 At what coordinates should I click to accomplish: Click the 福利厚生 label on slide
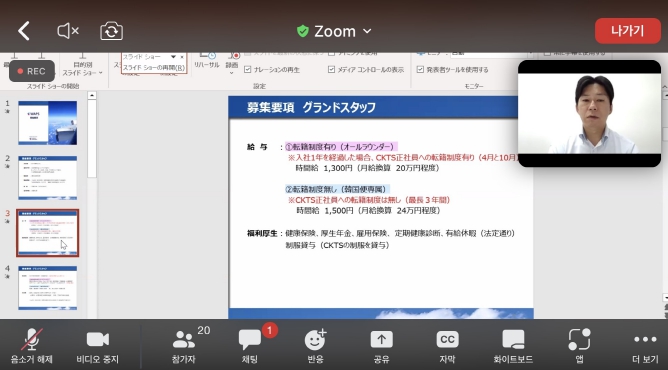262,233
